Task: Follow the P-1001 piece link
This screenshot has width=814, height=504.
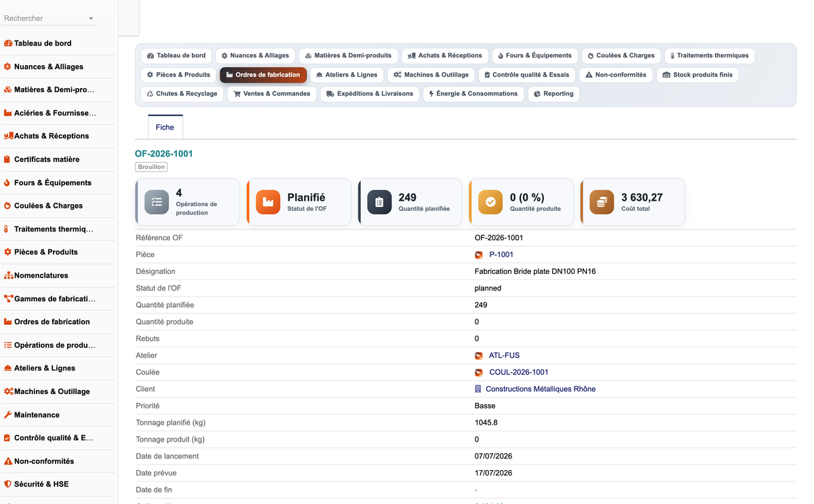Action: tap(501, 255)
